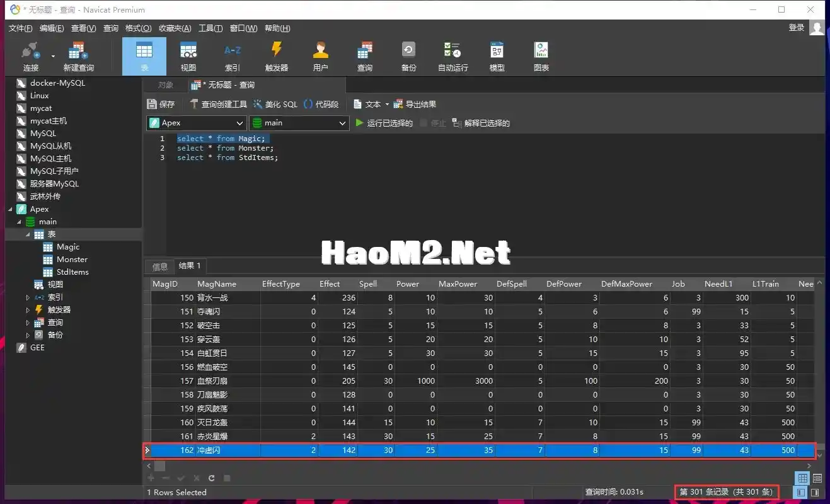Open the 模型 toolbar icon

coord(497,57)
